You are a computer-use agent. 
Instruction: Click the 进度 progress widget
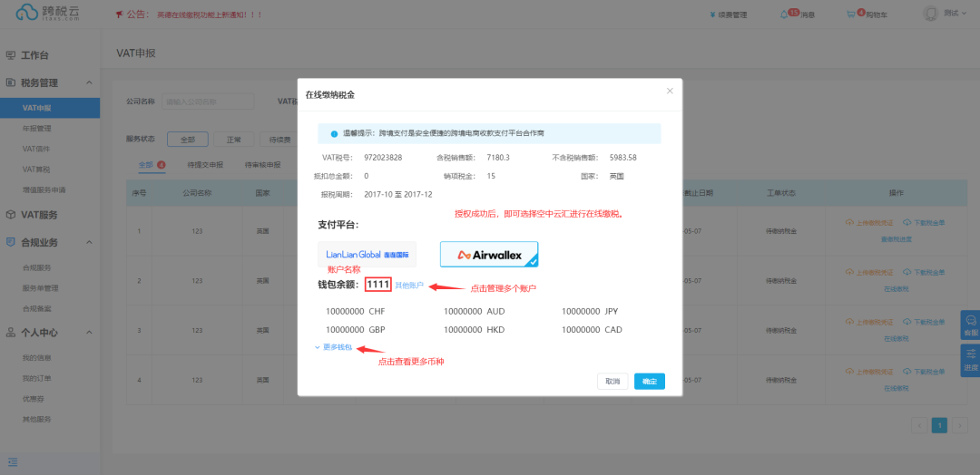click(x=971, y=360)
